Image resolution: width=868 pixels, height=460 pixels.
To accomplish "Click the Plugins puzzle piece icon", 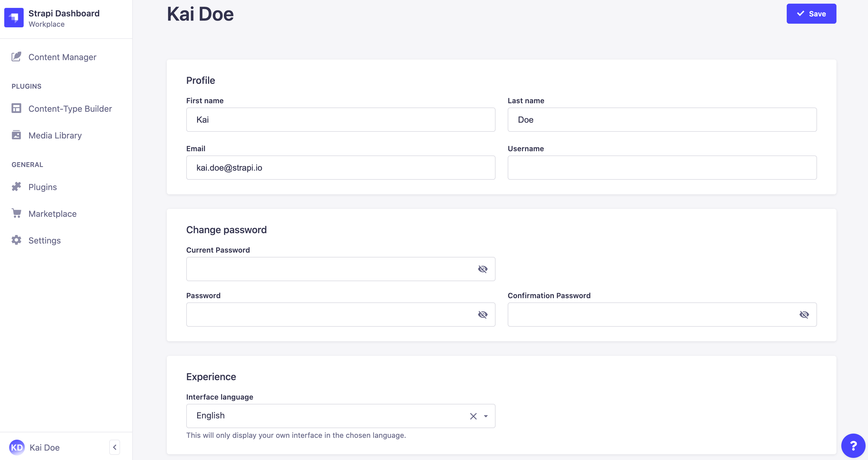I will [16, 186].
